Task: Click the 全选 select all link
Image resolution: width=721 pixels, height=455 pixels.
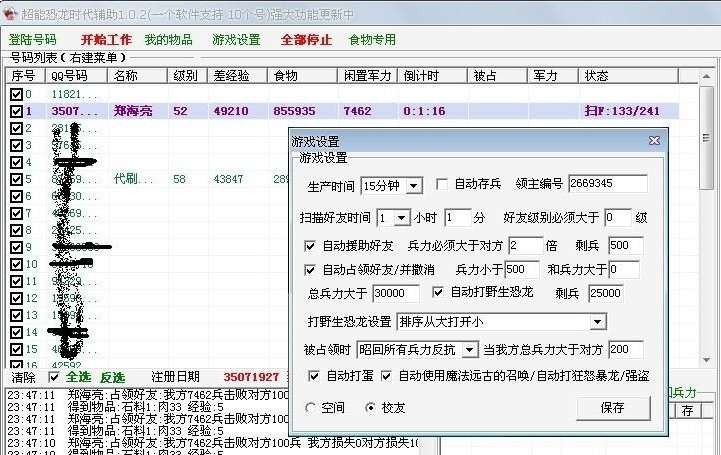Action: pyautogui.click(x=78, y=377)
